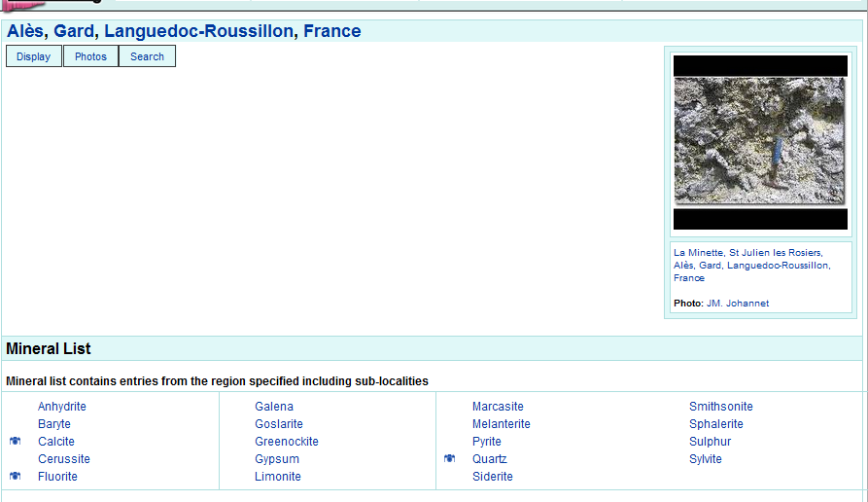Click the Smithsonite mineral link
This screenshot has height=502, width=868.
point(720,407)
